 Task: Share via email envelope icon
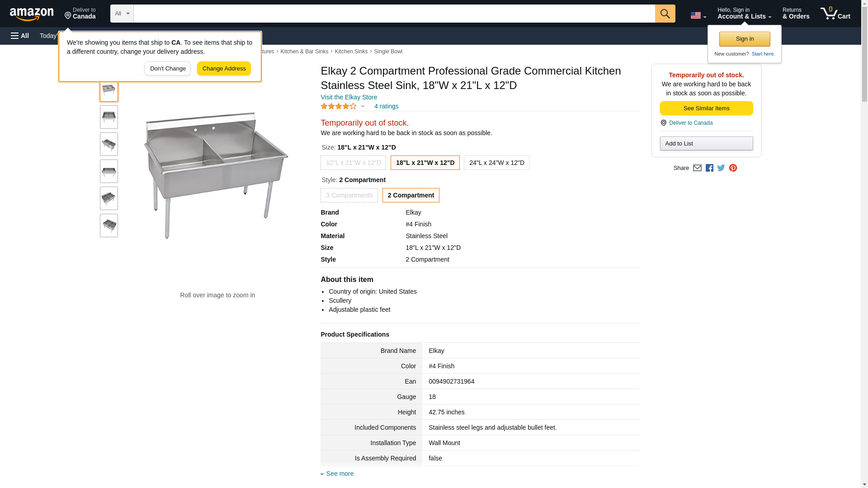click(x=697, y=168)
